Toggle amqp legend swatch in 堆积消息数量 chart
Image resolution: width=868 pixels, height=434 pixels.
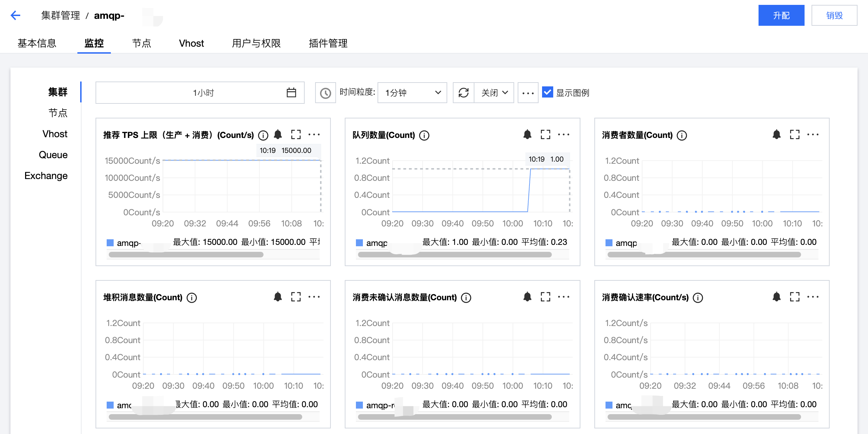coord(110,405)
